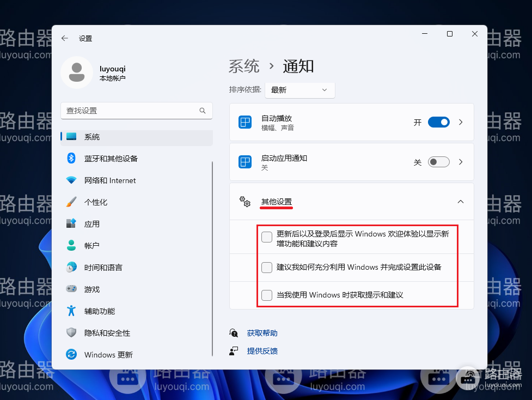
Task: Open 个性化 settings page
Action: point(137,202)
